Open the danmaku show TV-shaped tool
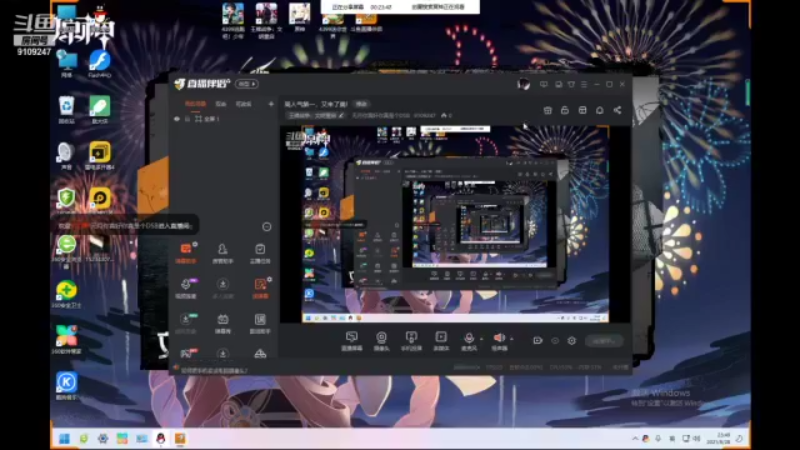 tap(222, 323)
